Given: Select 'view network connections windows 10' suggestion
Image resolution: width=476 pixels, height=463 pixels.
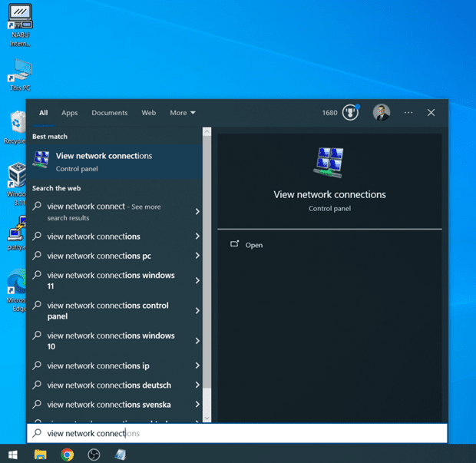Looking at the screenshot, I should [114, 341].
